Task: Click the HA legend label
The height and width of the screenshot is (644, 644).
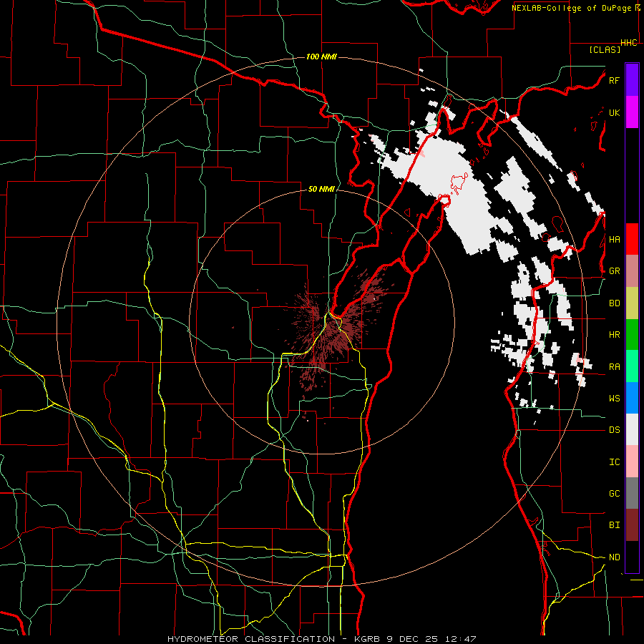Action: [x=614, y=239]
